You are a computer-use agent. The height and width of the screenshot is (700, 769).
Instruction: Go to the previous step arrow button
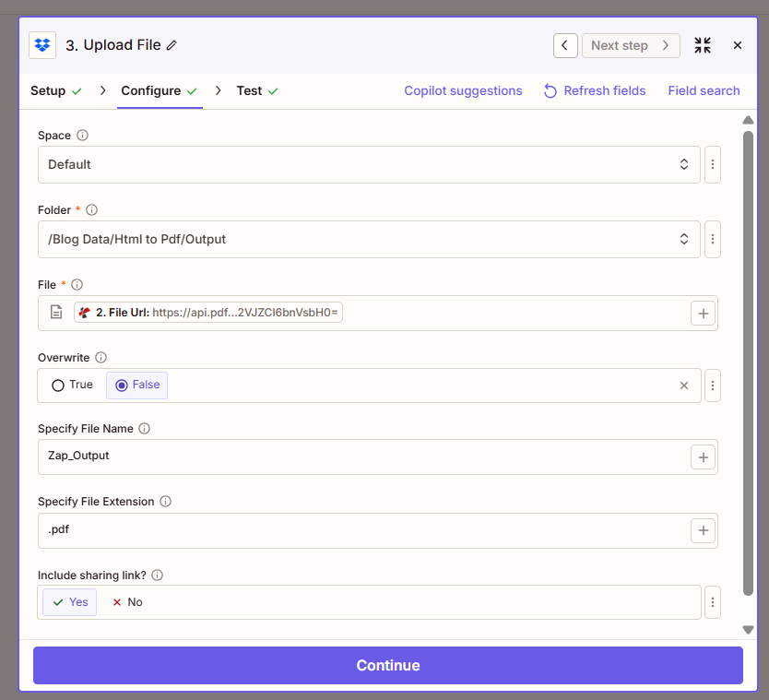(565, 45)
